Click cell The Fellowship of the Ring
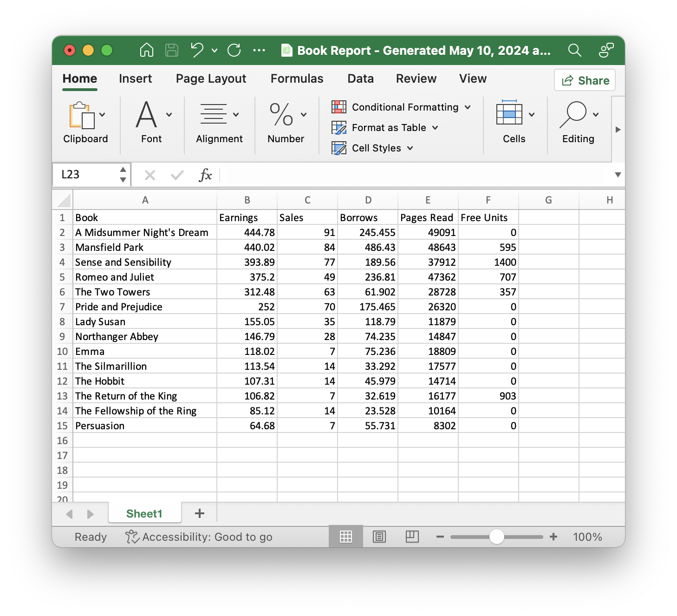Screen dimensions: 677x616 coord(145,411)
